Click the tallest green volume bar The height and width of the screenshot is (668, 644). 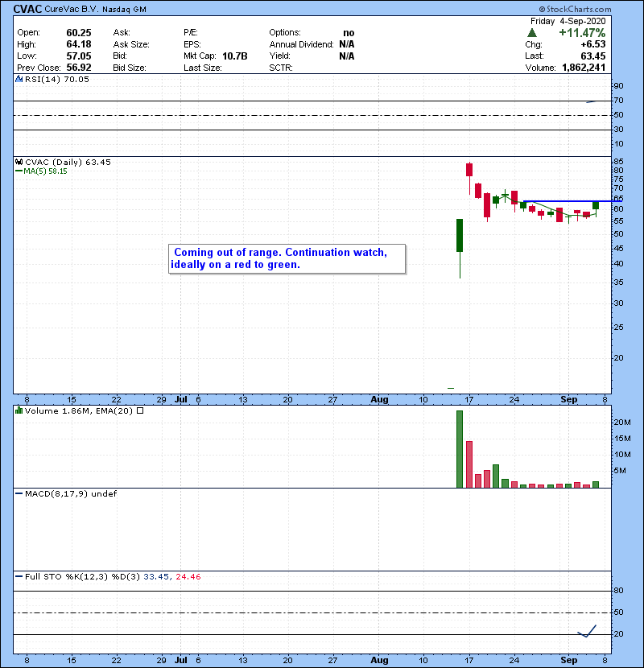click(x=460, y=449)
